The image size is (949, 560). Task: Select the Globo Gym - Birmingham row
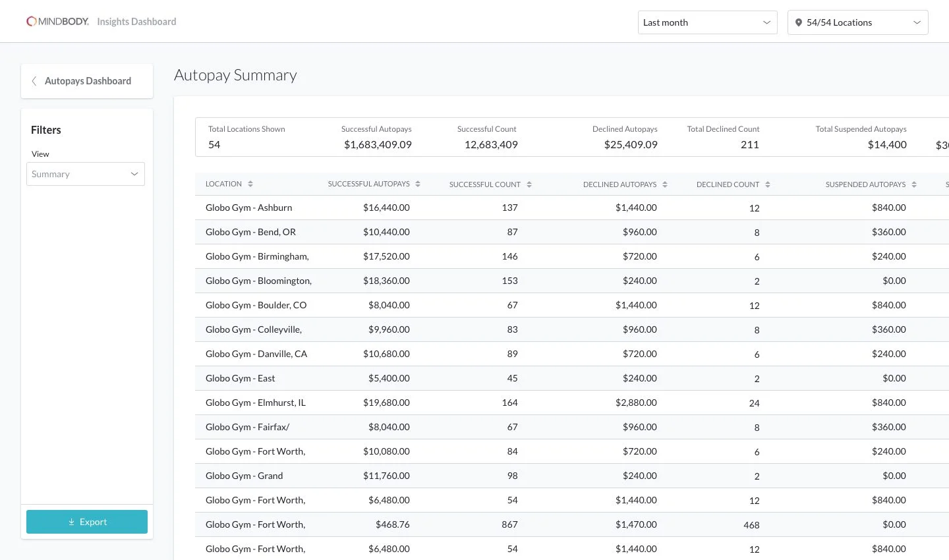pos(572,256)
